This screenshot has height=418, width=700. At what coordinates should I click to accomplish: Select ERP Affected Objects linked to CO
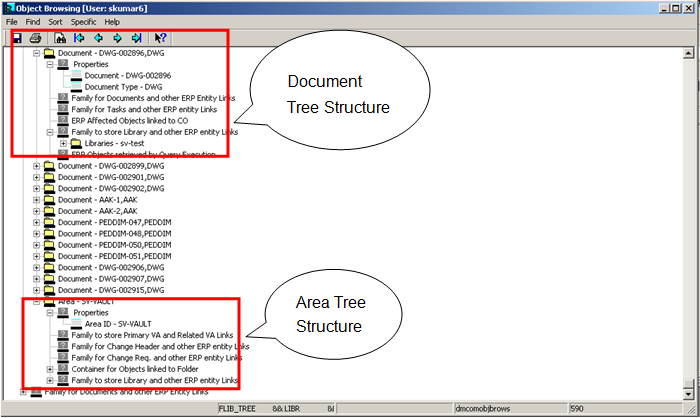point(131,120)
